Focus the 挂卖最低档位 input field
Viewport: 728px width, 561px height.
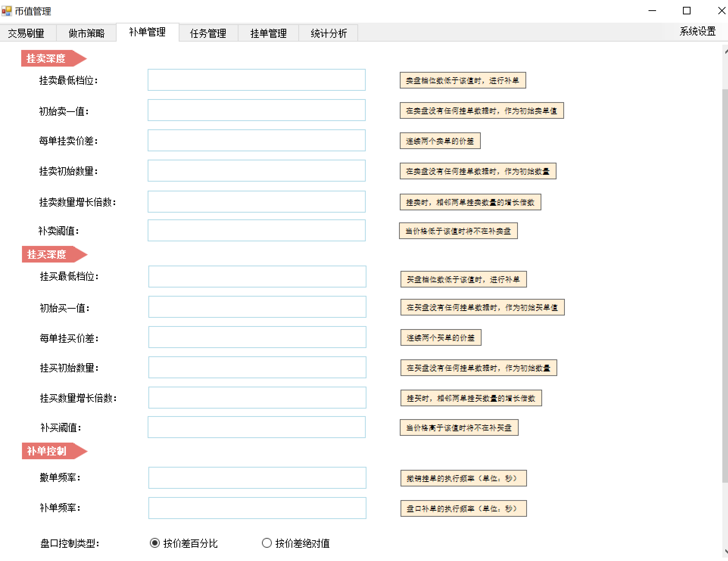tap(257, 80)
